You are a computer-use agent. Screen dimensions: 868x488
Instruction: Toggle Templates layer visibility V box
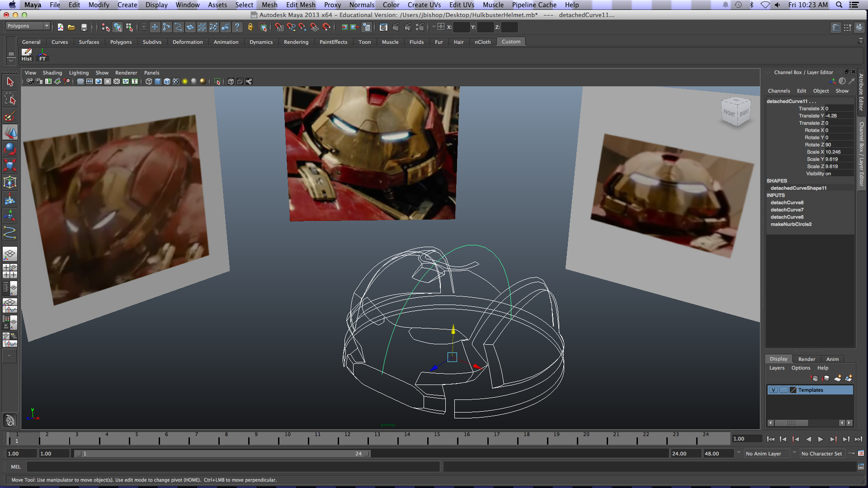[x=774, y=390]
